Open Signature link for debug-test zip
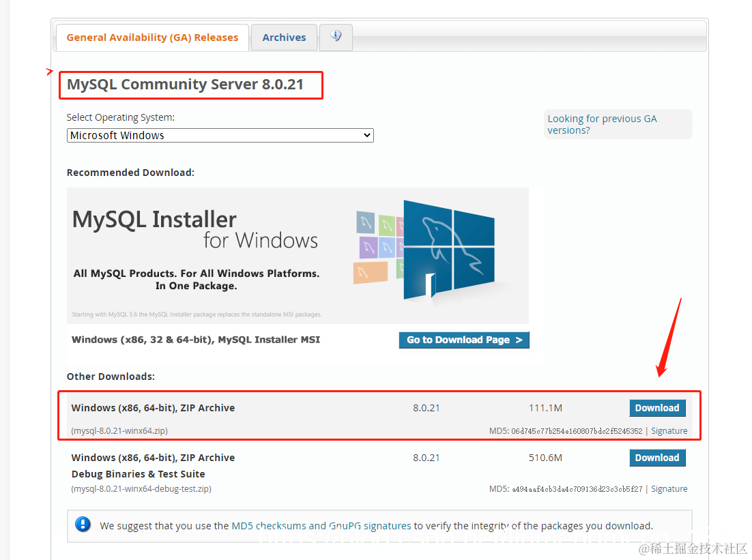Viewport: 752px width, 560px height. tap(669, 488)
